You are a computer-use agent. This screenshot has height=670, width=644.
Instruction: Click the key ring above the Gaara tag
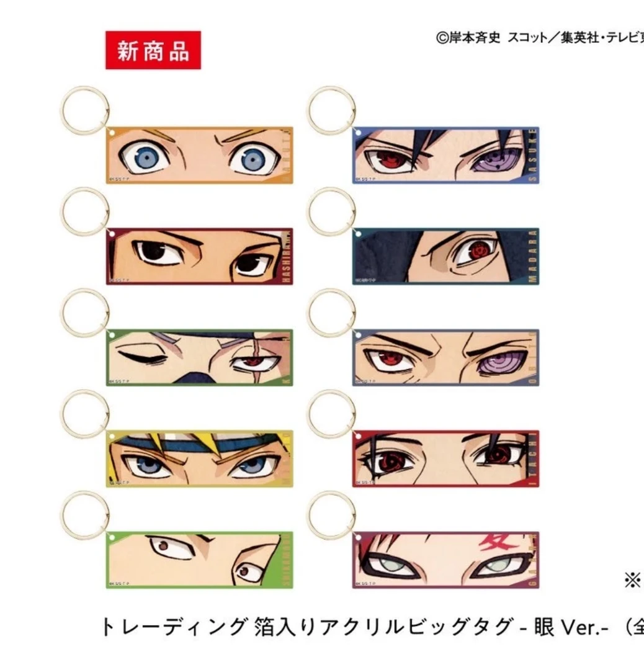coord(331,516)
